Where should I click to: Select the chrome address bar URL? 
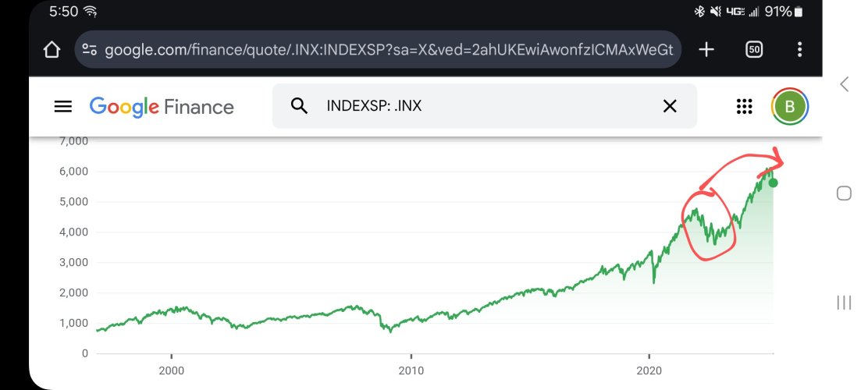pos(390,50)
